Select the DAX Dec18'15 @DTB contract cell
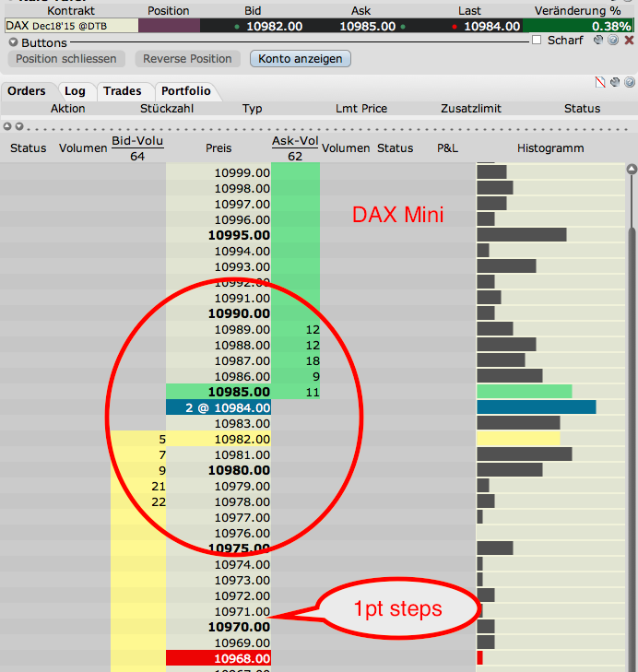 [x=72, y=26]
